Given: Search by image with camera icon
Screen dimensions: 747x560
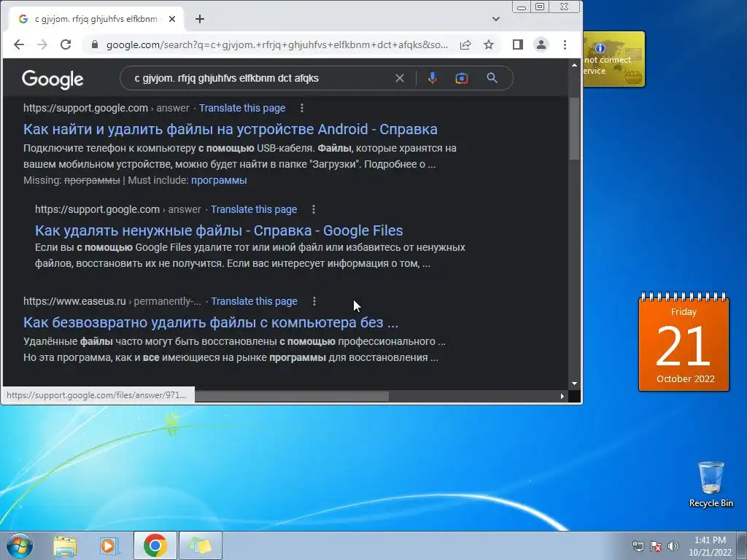Looking at the screenshot, I should (x=462, y=78).
